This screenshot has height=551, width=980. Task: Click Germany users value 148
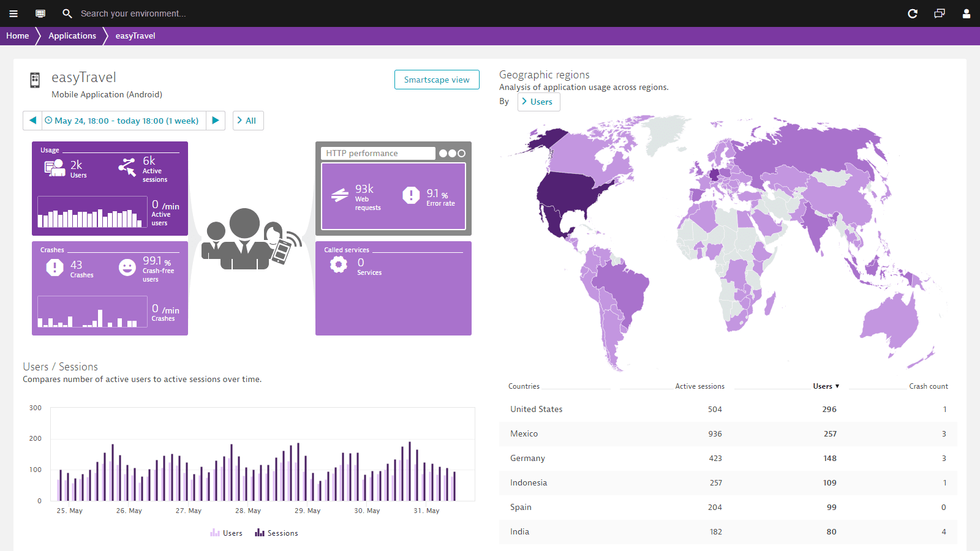pos(830,458)
